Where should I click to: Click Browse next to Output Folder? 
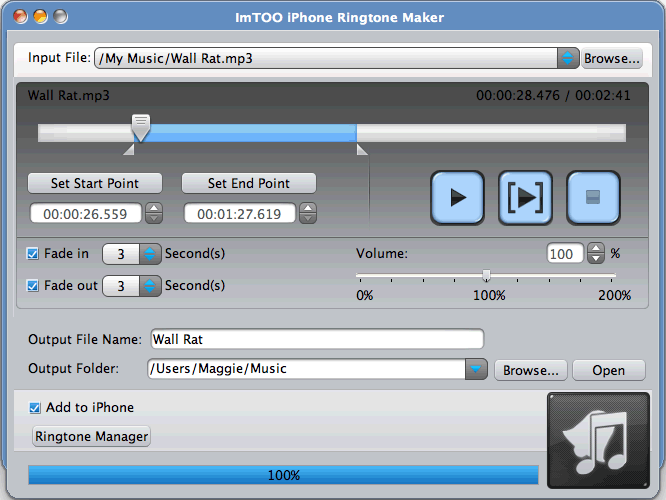(531, 370)
